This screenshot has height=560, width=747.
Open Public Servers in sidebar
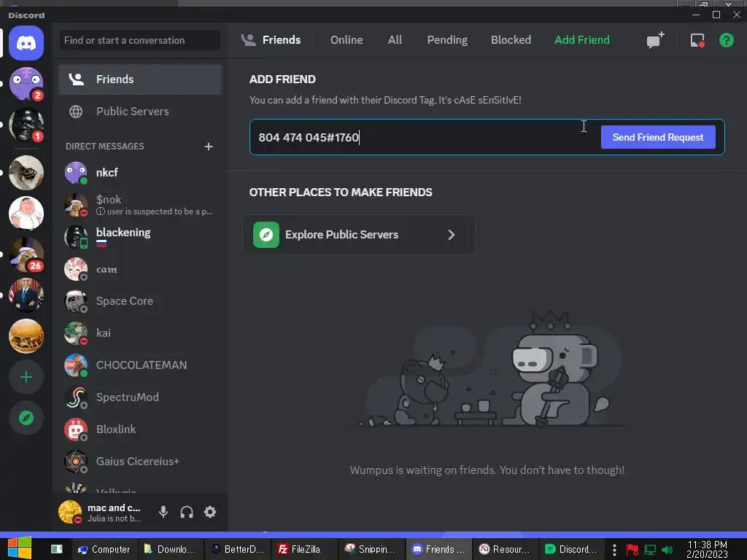(x=140, y=112)
